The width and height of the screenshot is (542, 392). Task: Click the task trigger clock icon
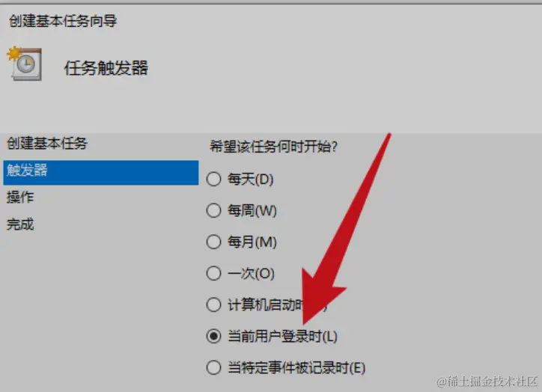point(25,64)
